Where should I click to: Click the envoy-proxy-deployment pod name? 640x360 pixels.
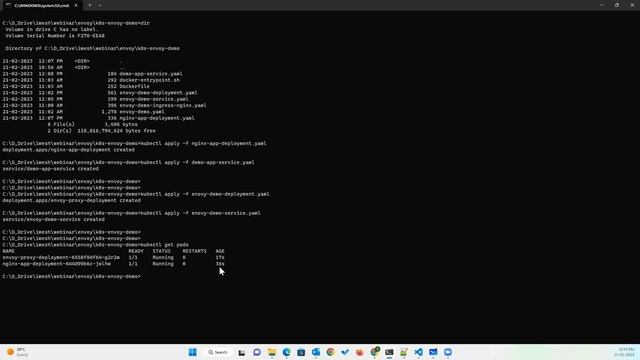61,258
